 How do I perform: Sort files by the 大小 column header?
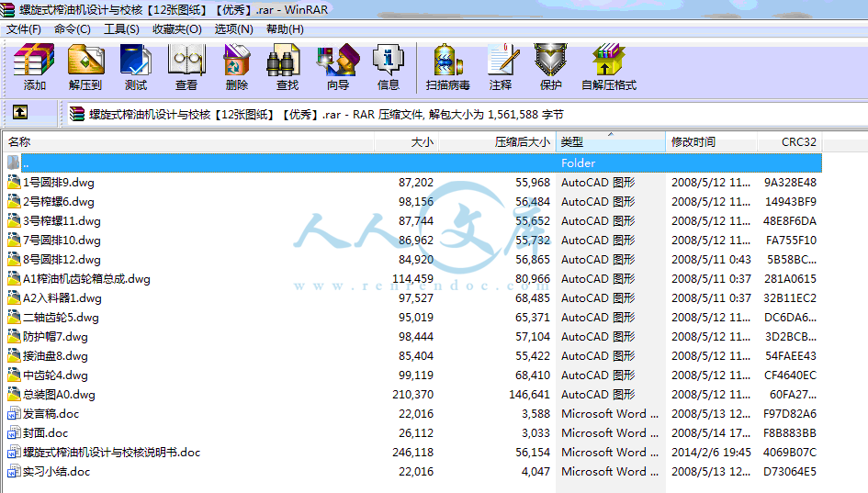[406, 142]
